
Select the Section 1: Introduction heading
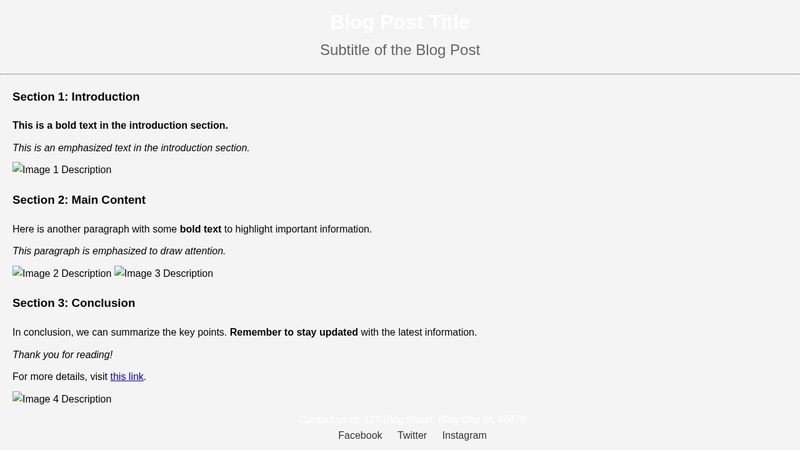coord(76,97)
